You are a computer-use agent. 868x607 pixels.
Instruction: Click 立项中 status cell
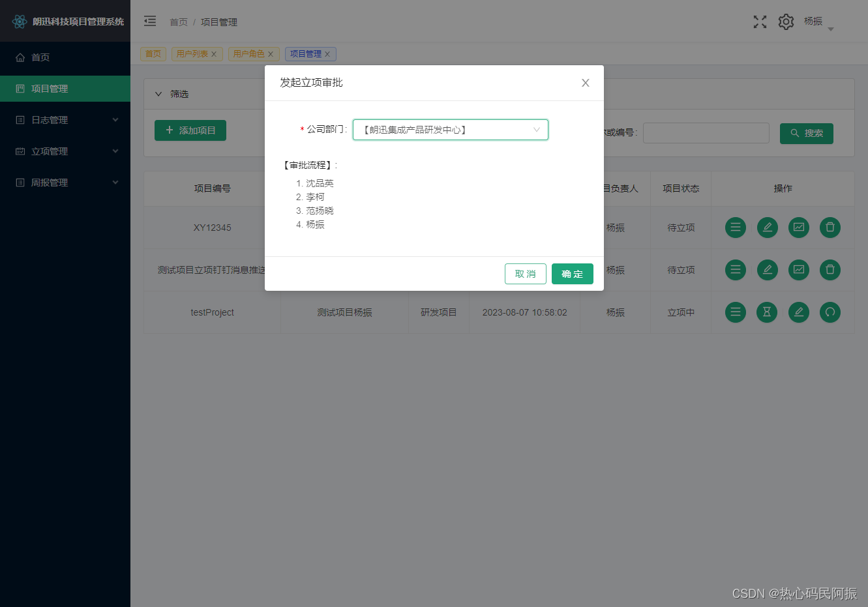(681, 312)
